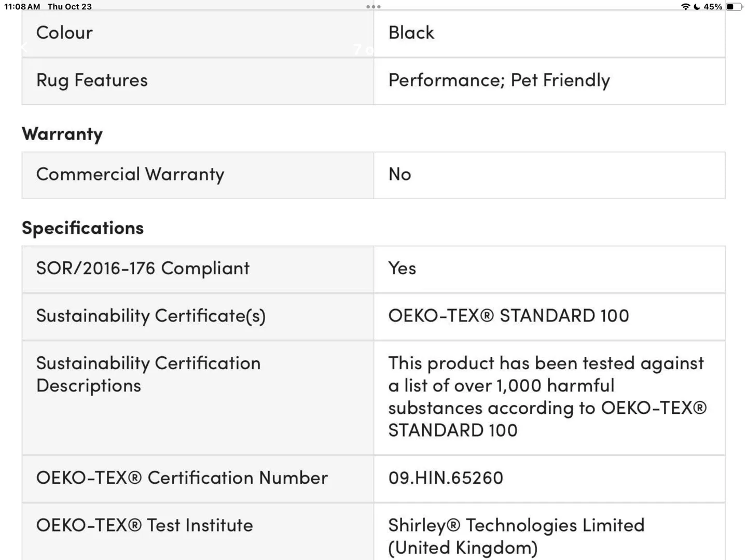Open Shirley Technologies Limited test institute details
This screenshot has width=747, height=560.
pos(516,536)
